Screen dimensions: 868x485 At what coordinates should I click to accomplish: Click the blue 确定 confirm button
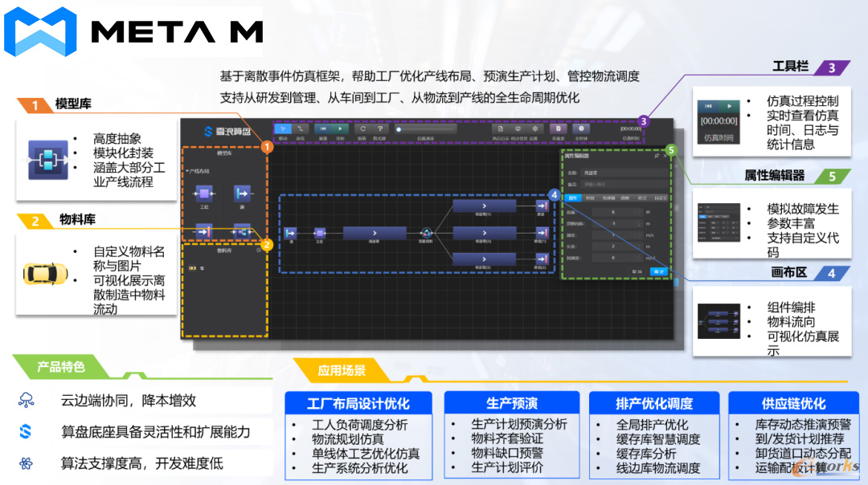pyautogui.click(x=659, y=271)
